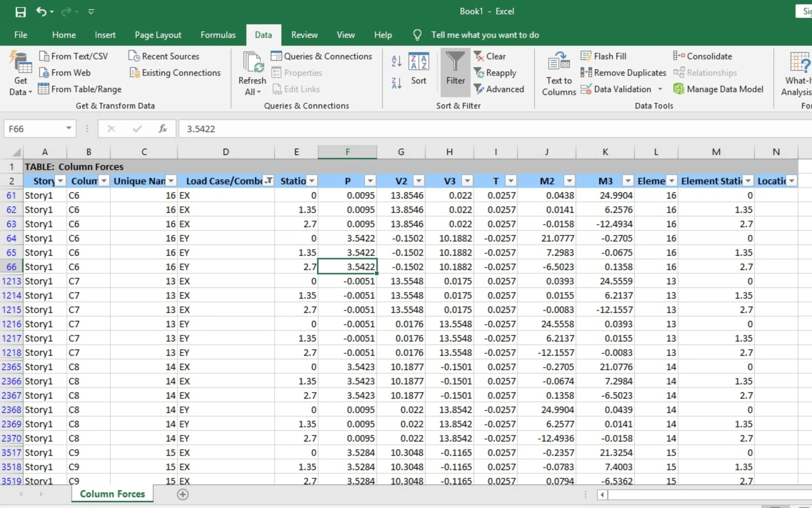Click the Save icon in title bar
This screenshot has width=812, height=508.
pos(21,12)
